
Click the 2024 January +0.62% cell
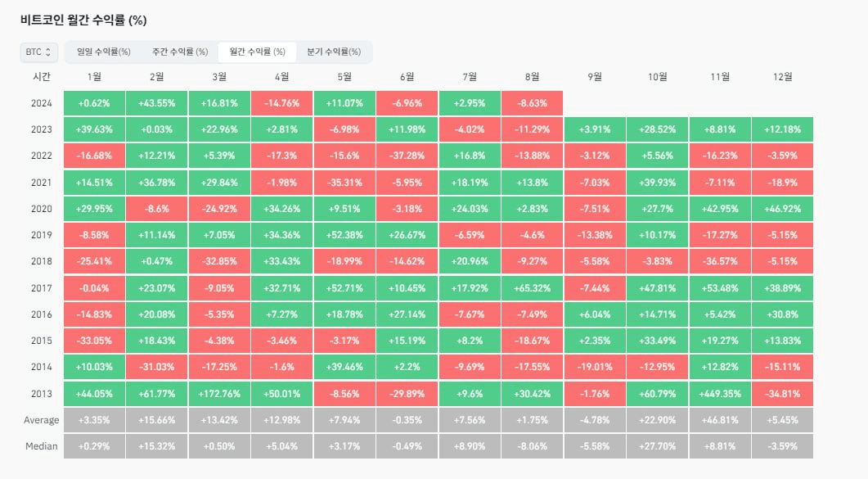point(94,103)
